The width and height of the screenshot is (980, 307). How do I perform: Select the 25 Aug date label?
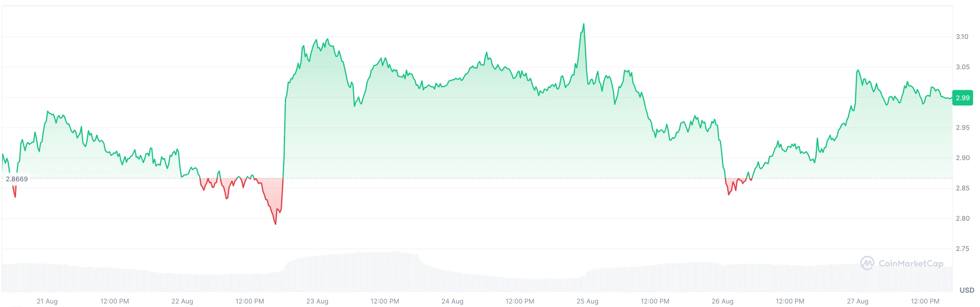point(587,301)
